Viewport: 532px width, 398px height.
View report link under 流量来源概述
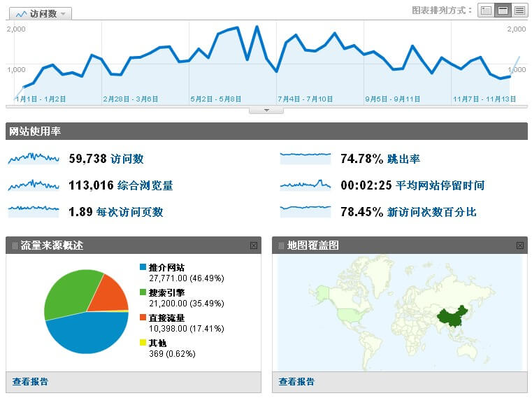pyautogui.click(x=30, y=381)
